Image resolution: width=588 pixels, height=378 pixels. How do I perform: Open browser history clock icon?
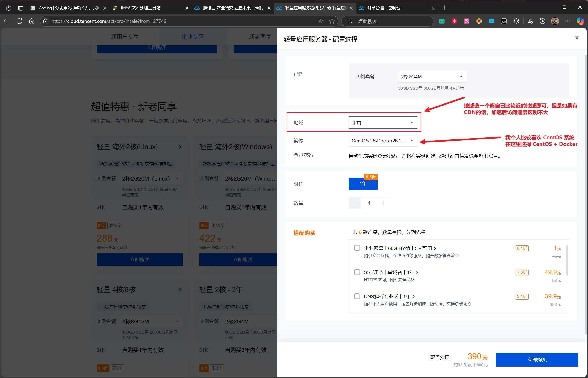tap(542, 21)
